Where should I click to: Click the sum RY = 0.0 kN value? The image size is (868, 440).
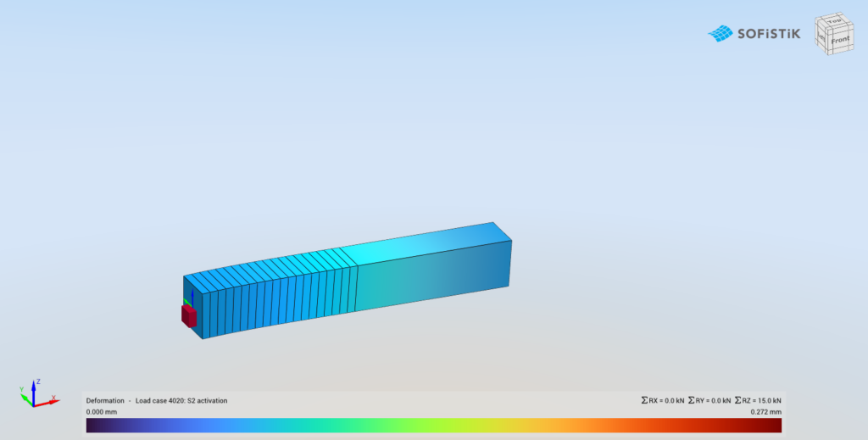click(x=710, y=400)
